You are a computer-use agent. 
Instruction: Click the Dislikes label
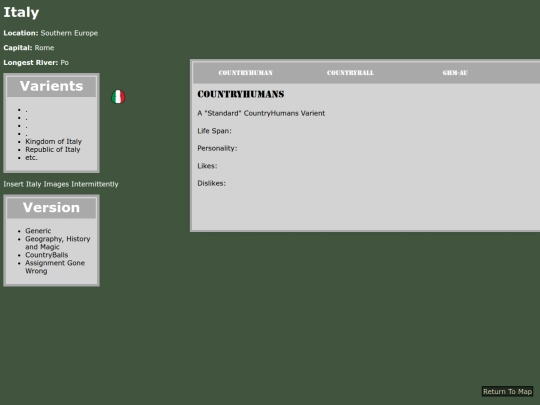coord(211,184)
